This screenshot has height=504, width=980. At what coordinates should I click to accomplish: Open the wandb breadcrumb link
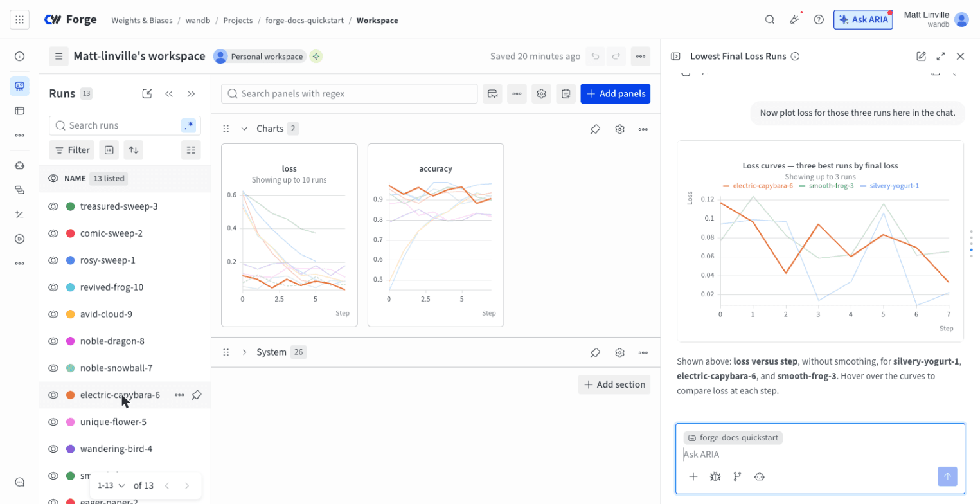click(x=198, y=20)
